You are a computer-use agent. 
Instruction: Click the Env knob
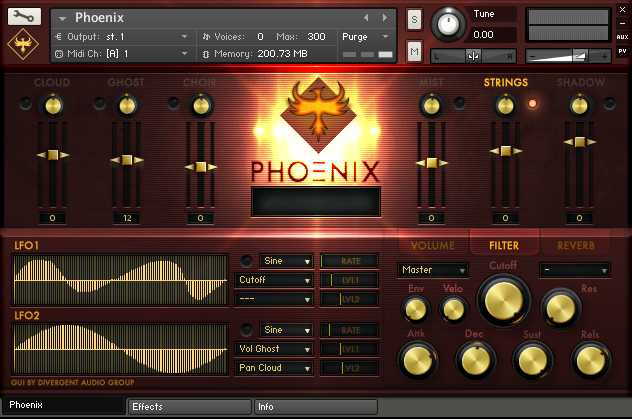click(415, 310)
